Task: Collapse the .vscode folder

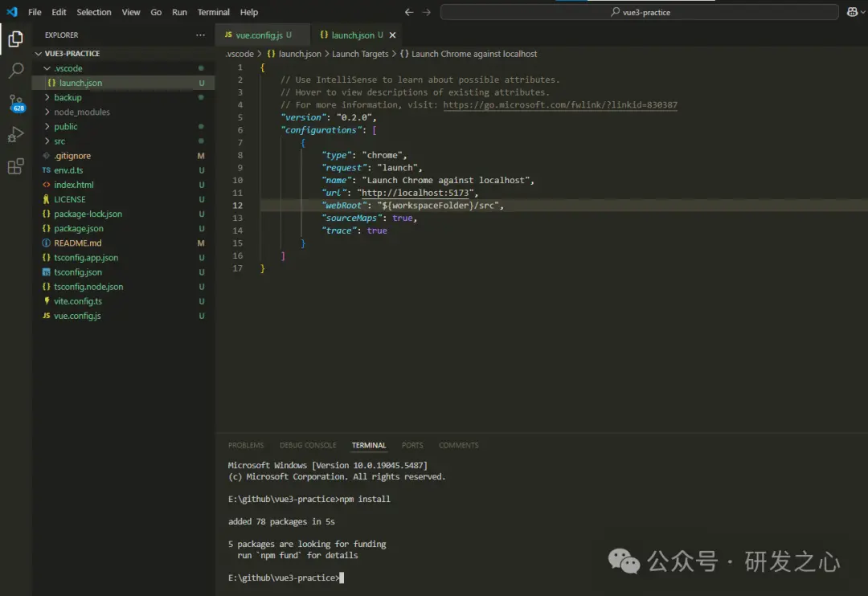Action: (68, 68)
